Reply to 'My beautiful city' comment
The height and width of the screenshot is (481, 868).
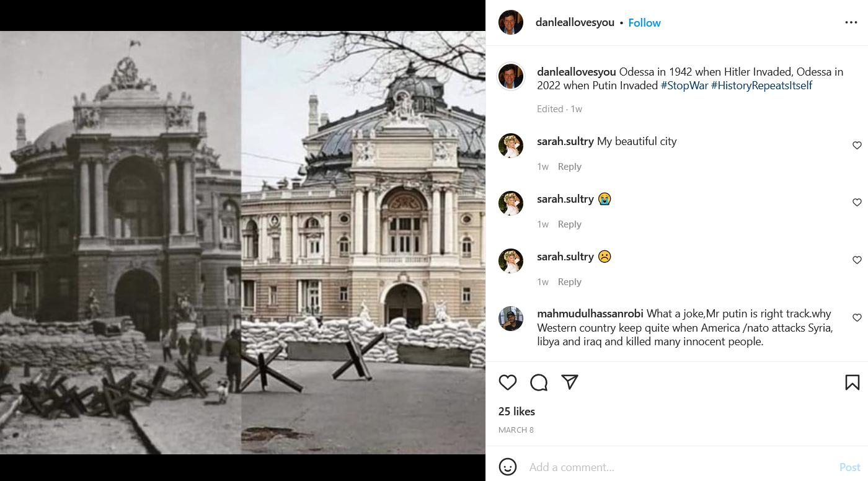569,166
